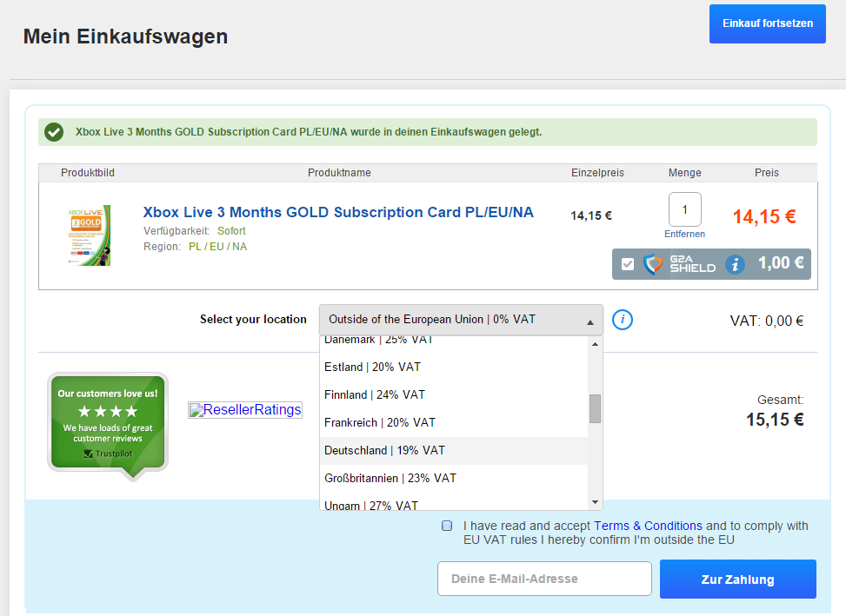
Task: Click the dropdown list scrollbar thumb
Action: (x=595, y=408)
